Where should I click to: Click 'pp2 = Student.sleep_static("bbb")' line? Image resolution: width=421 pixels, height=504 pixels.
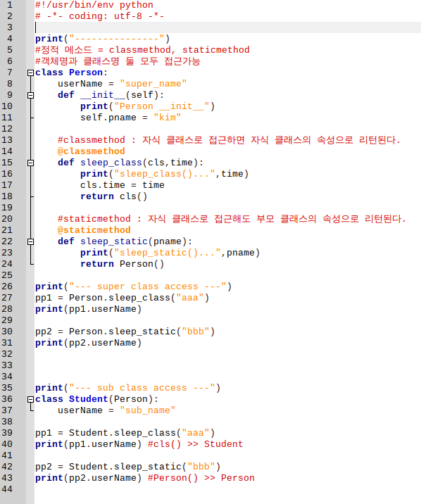[x=128, y=467]
